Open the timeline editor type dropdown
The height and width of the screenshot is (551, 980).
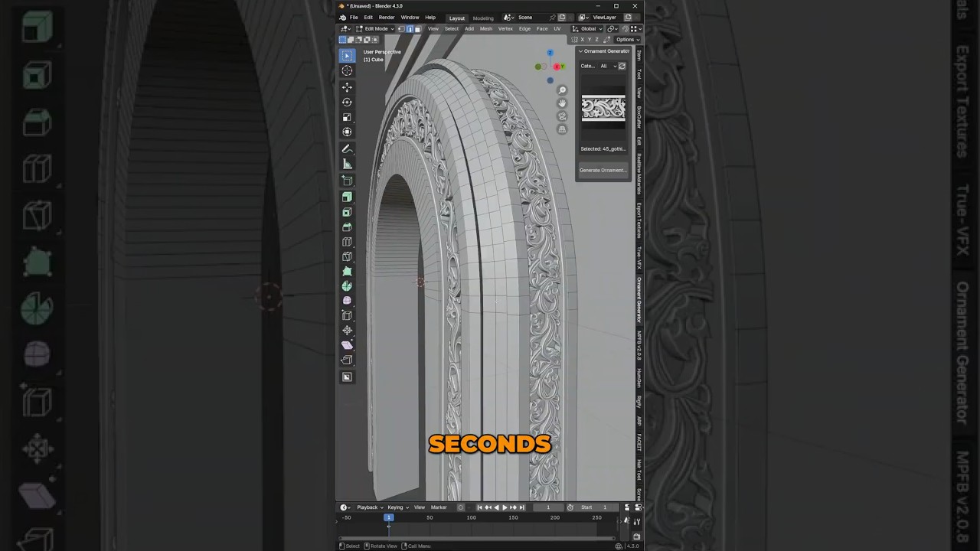point(346,507)
